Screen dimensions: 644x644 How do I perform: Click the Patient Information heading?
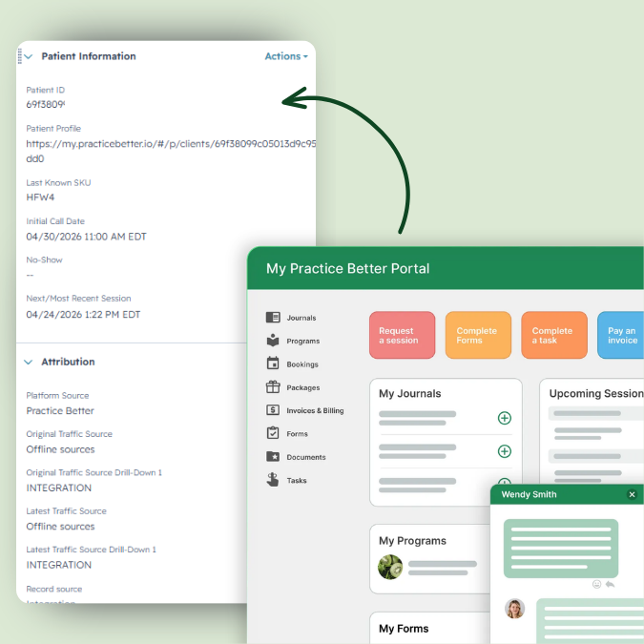pos(89,56)
